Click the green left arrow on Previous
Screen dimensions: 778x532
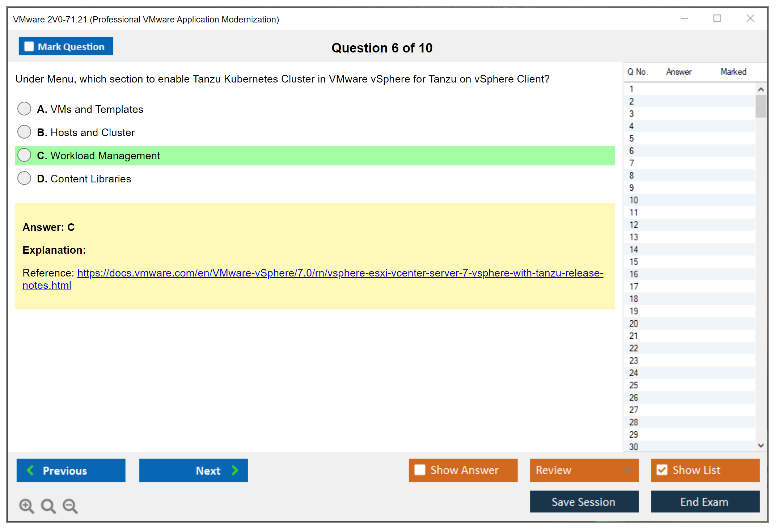tap(30, 470)
